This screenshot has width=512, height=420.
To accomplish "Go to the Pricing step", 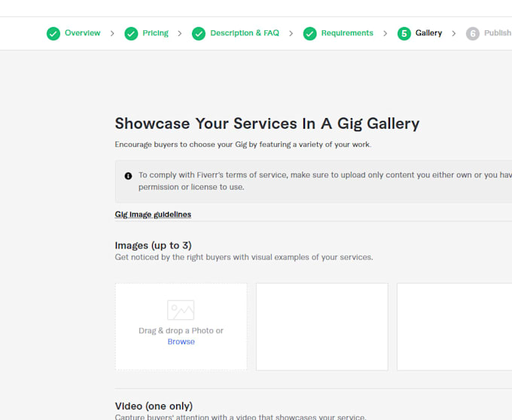I will click(155, 33).
